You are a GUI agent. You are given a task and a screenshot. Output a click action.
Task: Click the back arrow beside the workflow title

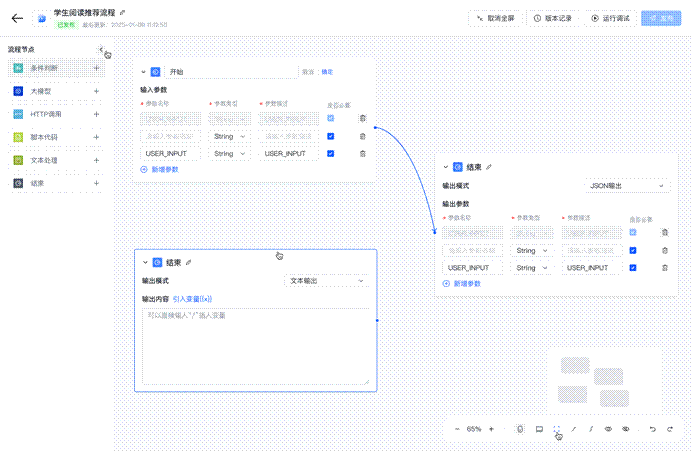[x=17, y=18]
